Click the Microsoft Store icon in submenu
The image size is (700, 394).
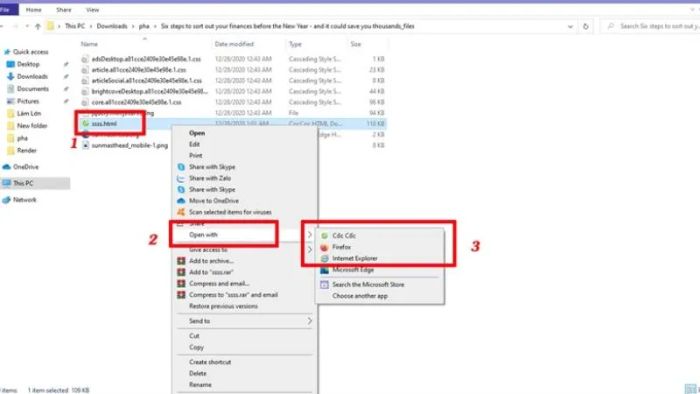click(325, 284)
